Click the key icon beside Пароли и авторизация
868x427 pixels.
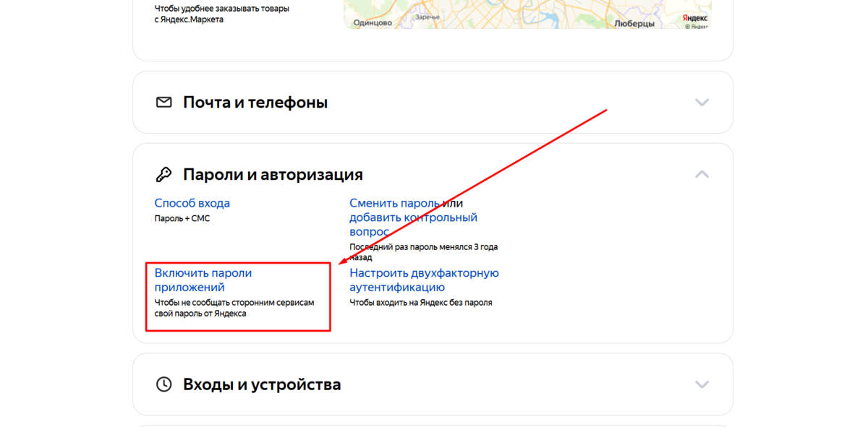tap(164, 175)
